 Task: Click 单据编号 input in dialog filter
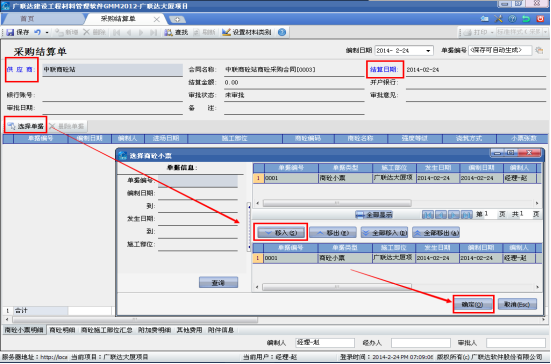pos(198,181)
